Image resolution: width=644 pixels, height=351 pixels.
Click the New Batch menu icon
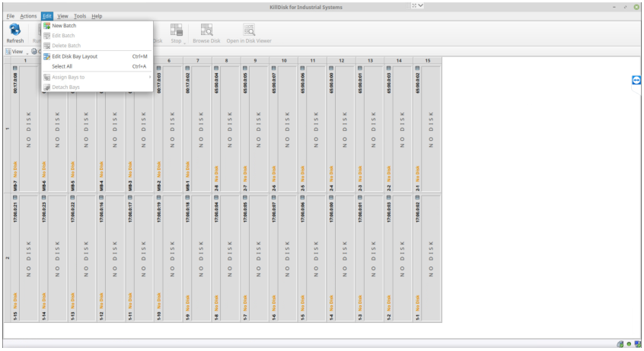pyautogui.click(x=47, y=25)
